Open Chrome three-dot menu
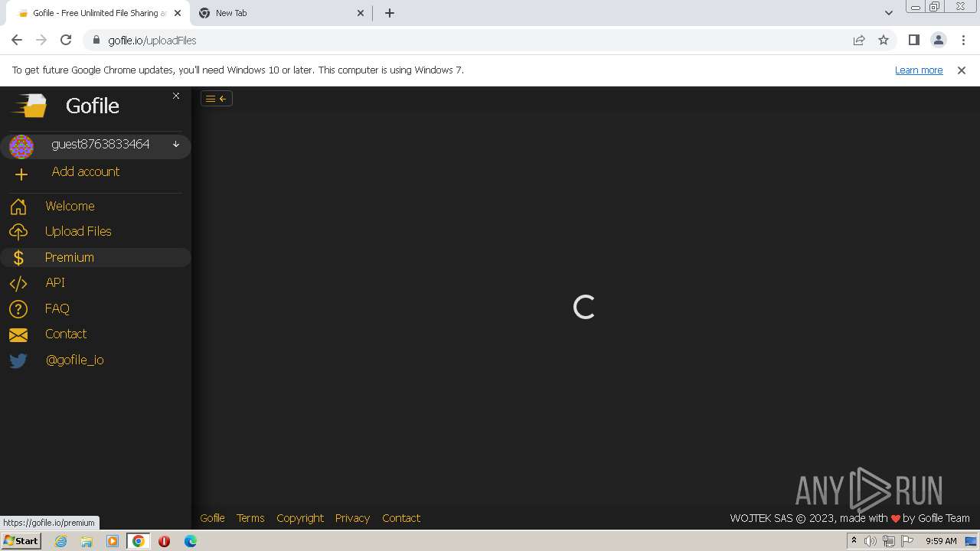Viewport: 980px width, 551px height. (964, 41)
